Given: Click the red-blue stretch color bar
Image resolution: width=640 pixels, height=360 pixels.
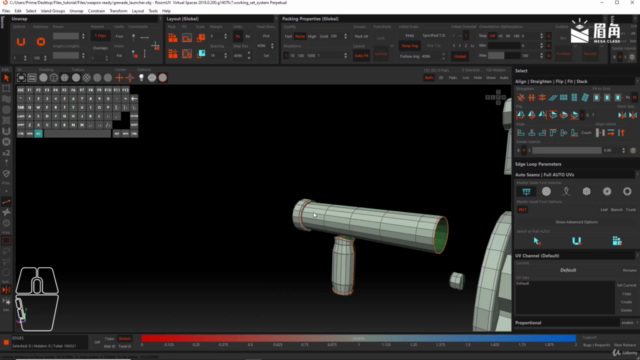Looking at the screenshot, I should click(x=358, y=338).
